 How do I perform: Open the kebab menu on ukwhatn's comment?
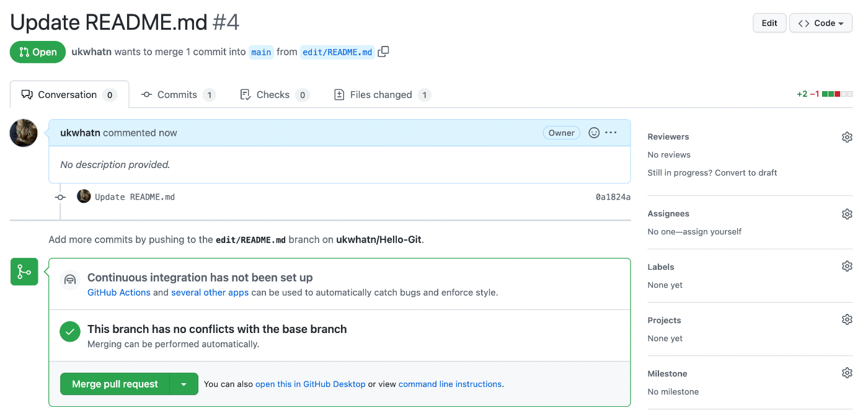pyautogui.click(x=610, y=133)
